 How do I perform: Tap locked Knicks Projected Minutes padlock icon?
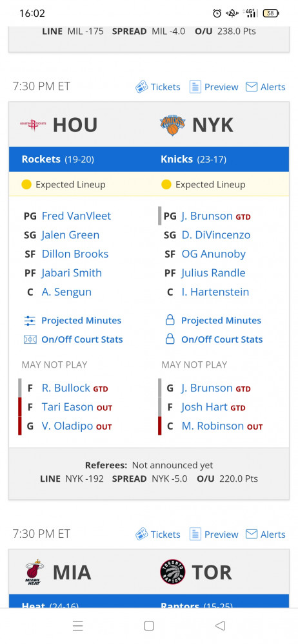pyautogui.click(x=170, y=321)
